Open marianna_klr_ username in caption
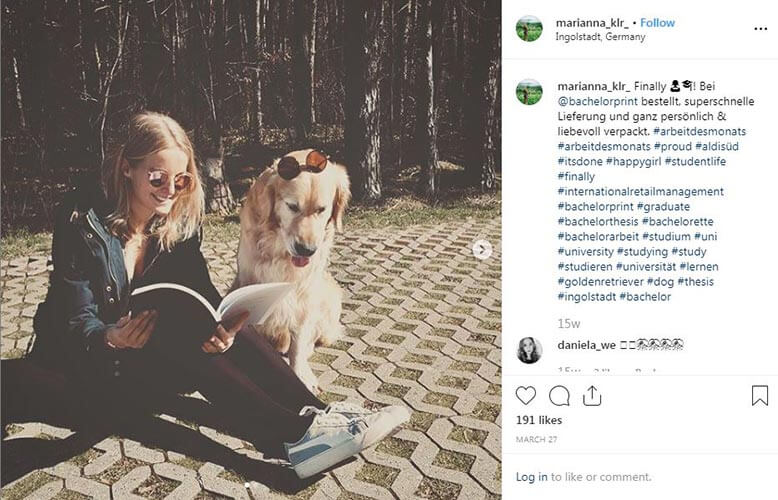778x500 pixels. tap(593, 86)
